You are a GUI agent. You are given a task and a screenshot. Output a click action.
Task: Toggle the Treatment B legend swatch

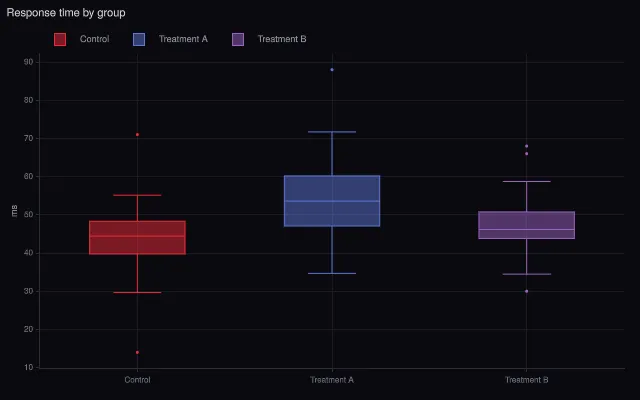tap(238, 40)
